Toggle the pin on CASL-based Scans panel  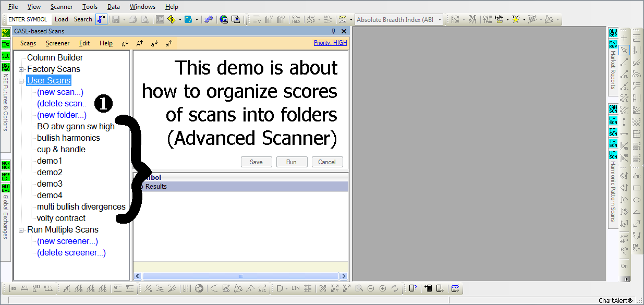tap(334, 31)
